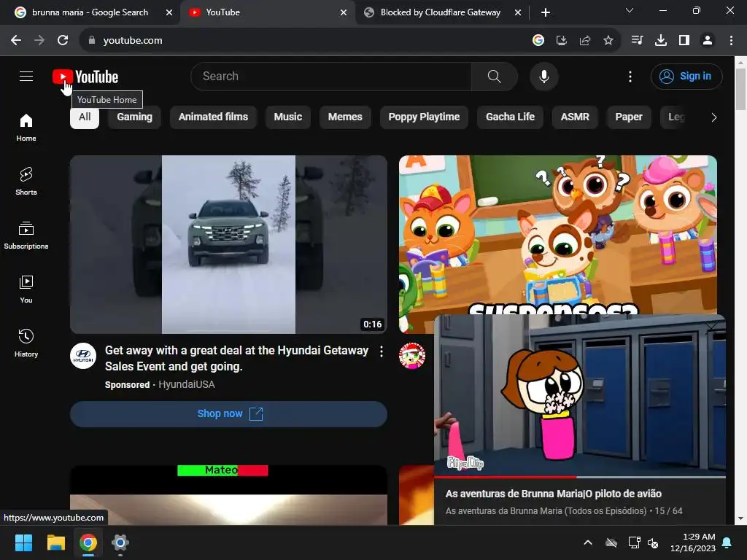Open the cartoon classroom video thumbnail
This screenshot has width=747, height=560.
point(557,235)
